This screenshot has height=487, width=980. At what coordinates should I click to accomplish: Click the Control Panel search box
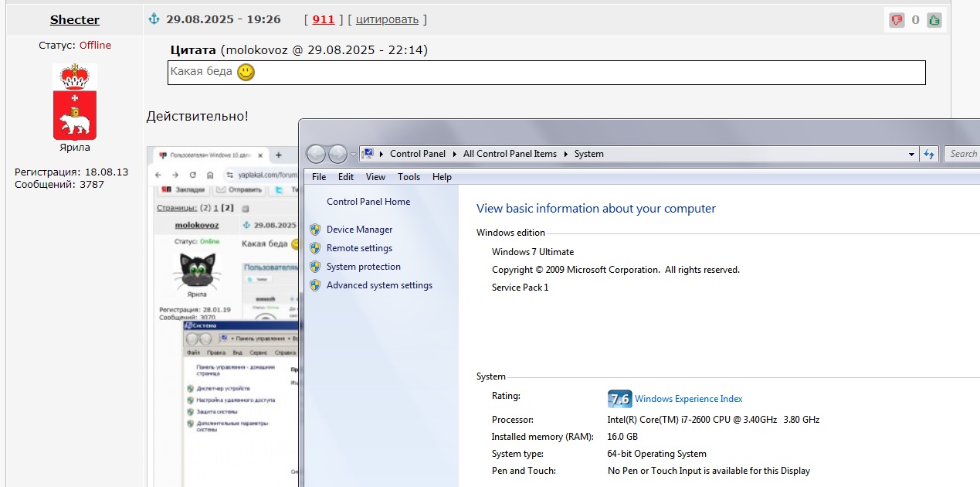tap(962, 154)
